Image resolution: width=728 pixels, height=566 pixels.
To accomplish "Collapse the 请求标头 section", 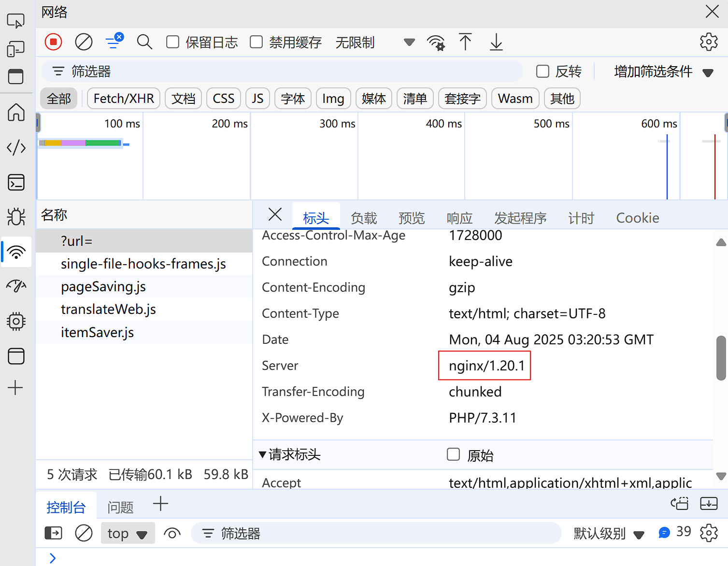I will [x=262, y=454].
